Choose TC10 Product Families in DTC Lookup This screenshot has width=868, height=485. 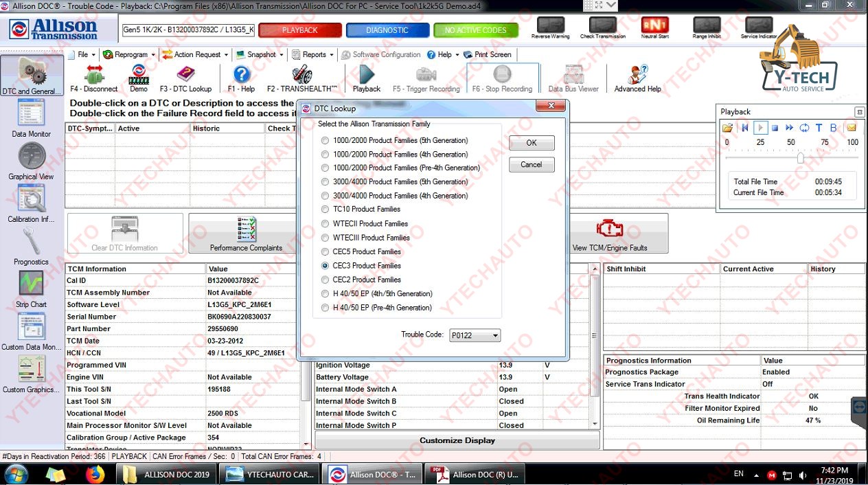(325, 210)
